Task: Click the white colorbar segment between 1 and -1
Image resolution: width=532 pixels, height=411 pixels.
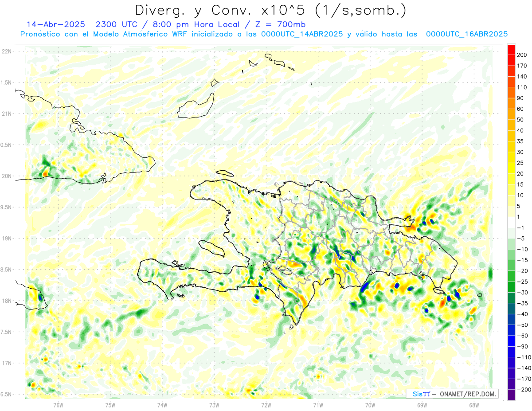Action: [x=511, y=223]
